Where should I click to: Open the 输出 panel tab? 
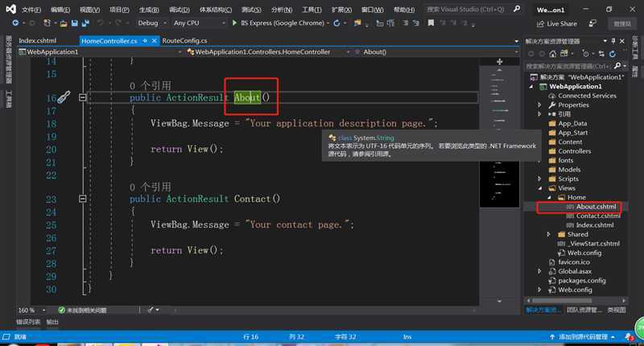point(52,322)
